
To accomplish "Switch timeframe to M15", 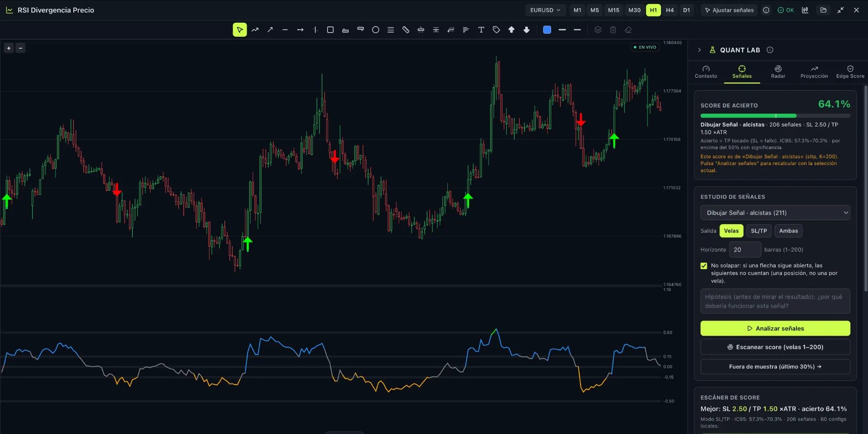I will point(613,10).
